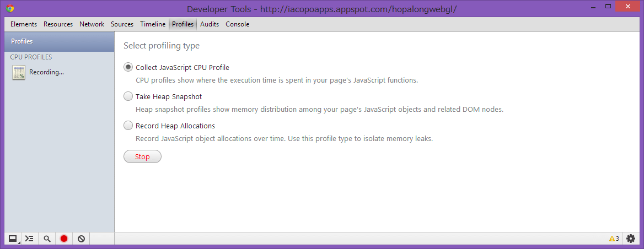Show the console drawer icon

pos(30,239)
